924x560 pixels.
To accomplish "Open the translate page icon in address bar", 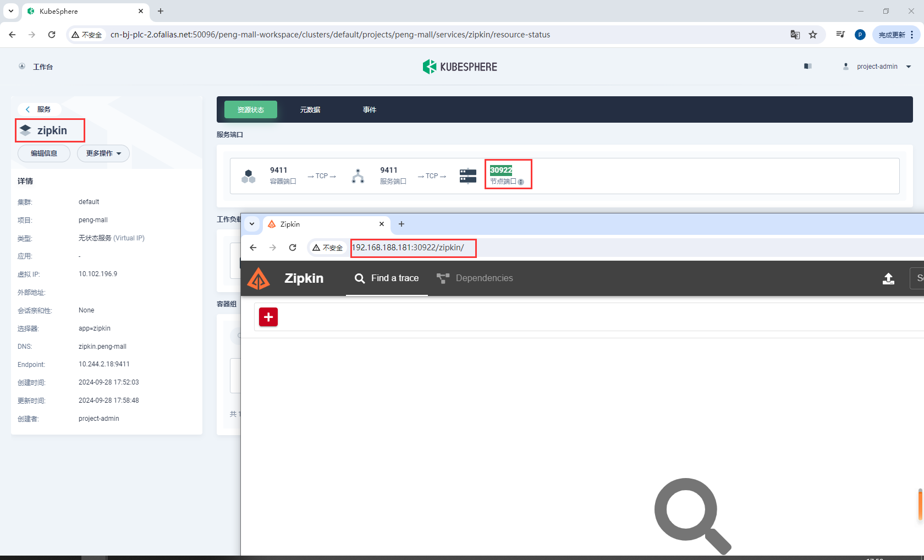I will coord(795,35).
